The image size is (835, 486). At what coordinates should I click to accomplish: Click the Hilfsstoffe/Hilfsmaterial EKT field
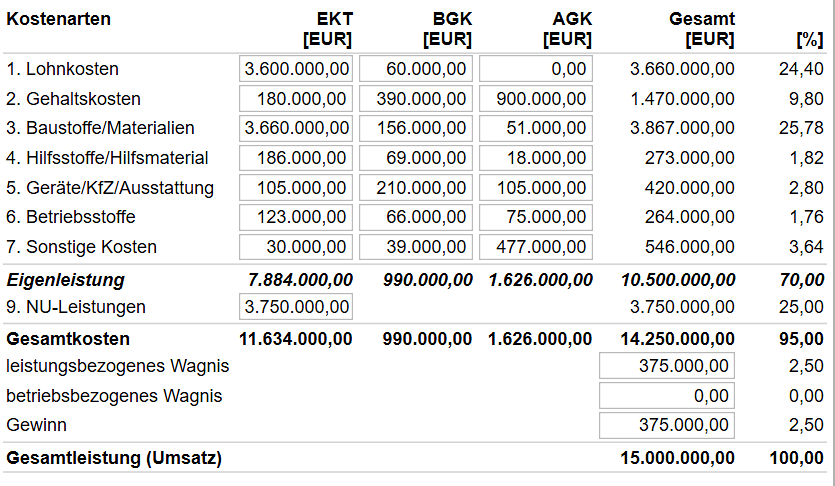[296, 158]
